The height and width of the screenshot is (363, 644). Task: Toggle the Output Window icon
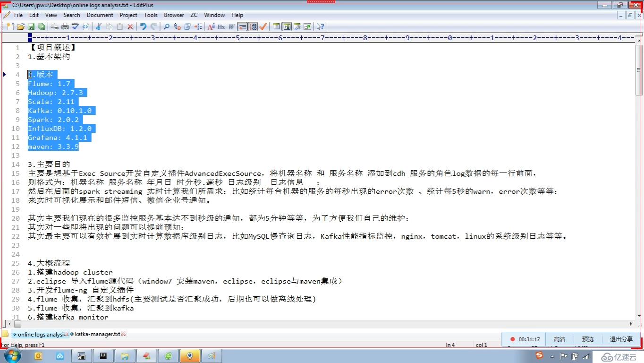297,26
